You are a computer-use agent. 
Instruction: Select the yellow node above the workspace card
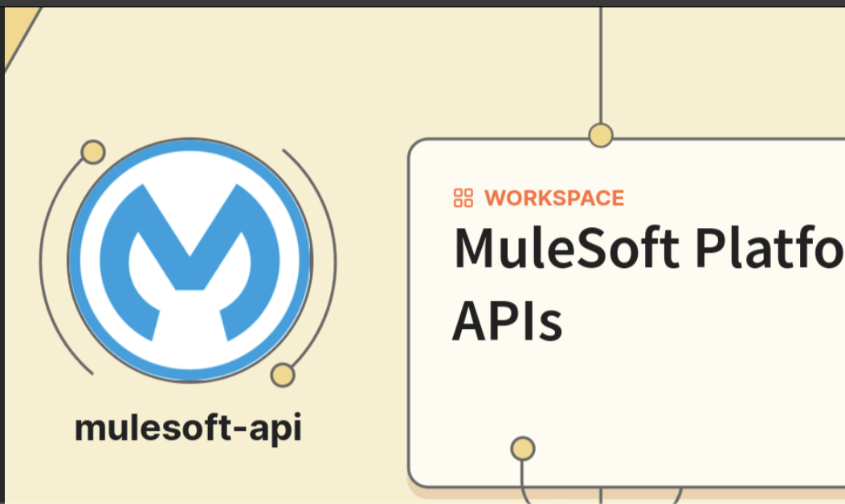click(600, 136)
